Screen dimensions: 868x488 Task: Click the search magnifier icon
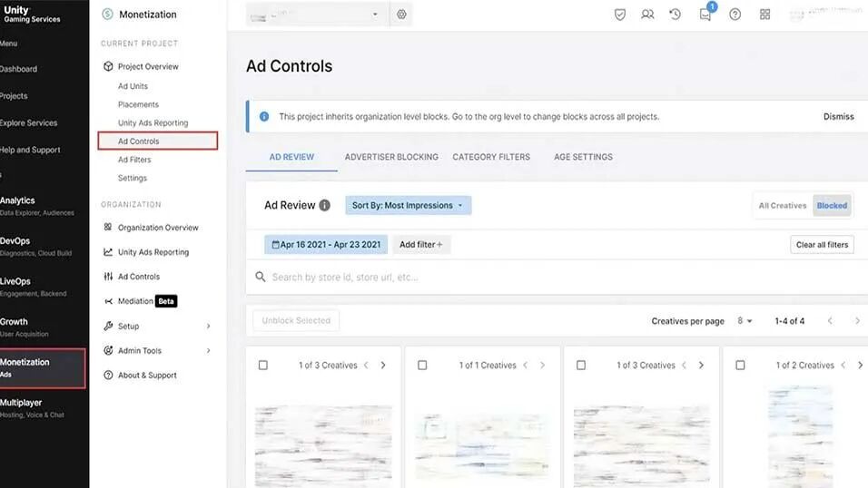pyautogui.click(x=261, y=277)
